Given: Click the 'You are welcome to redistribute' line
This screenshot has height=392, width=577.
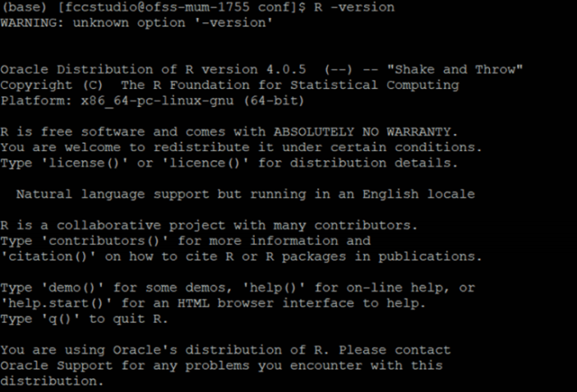Looking at the screenshot, I should 241,147.
